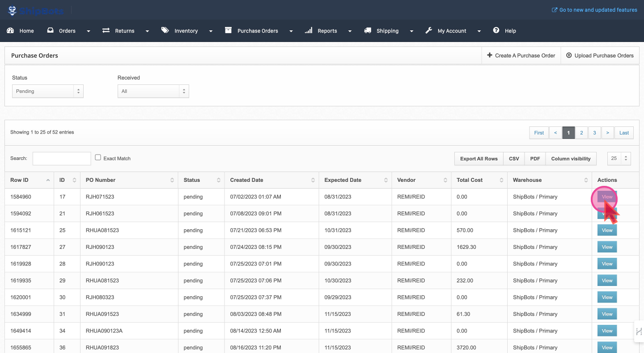644x353 pixels.
Task: Expand the Shipping menu caret
Action: [411, 31]
